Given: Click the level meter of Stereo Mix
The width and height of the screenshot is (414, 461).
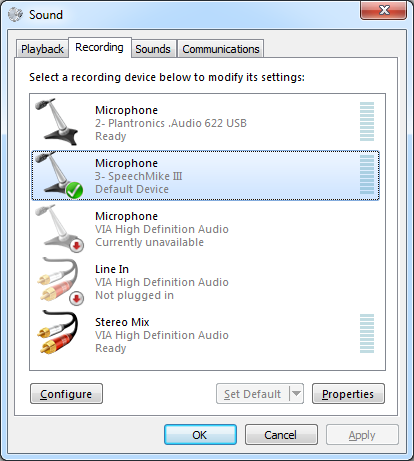Looking at the screenshot, I should [367, 334].
